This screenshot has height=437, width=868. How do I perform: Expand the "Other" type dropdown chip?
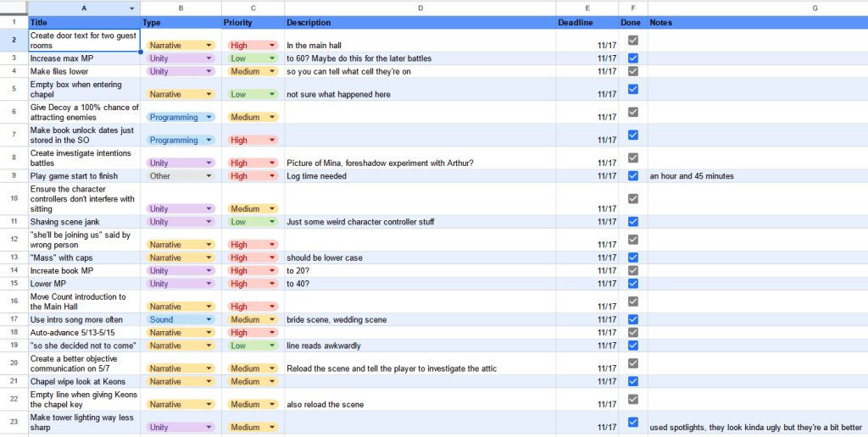tap(209, 176)
